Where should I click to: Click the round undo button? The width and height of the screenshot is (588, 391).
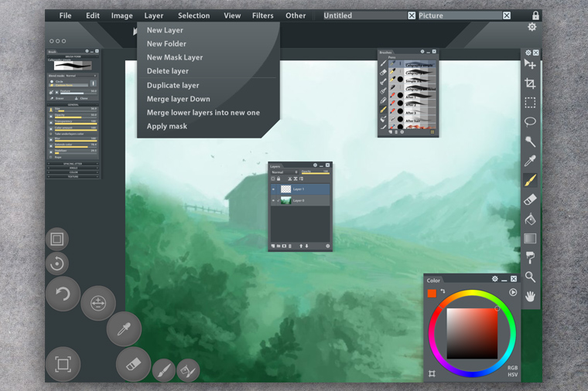click(x=63, y=294)
